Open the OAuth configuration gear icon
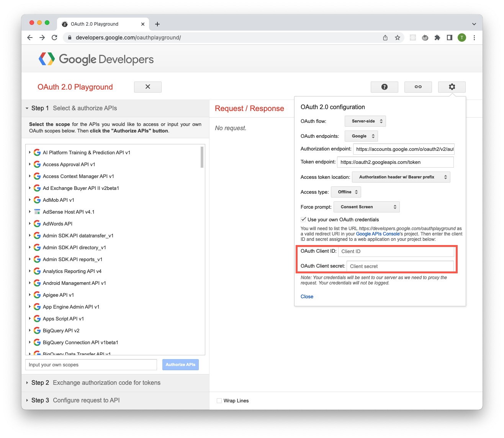Screen dimensions: 504x438 452,87
